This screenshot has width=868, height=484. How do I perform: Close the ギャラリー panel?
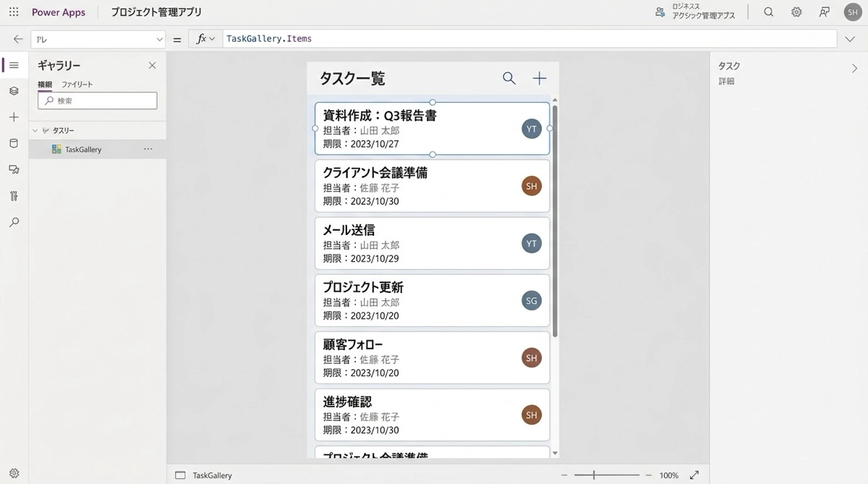coord(152,66)
